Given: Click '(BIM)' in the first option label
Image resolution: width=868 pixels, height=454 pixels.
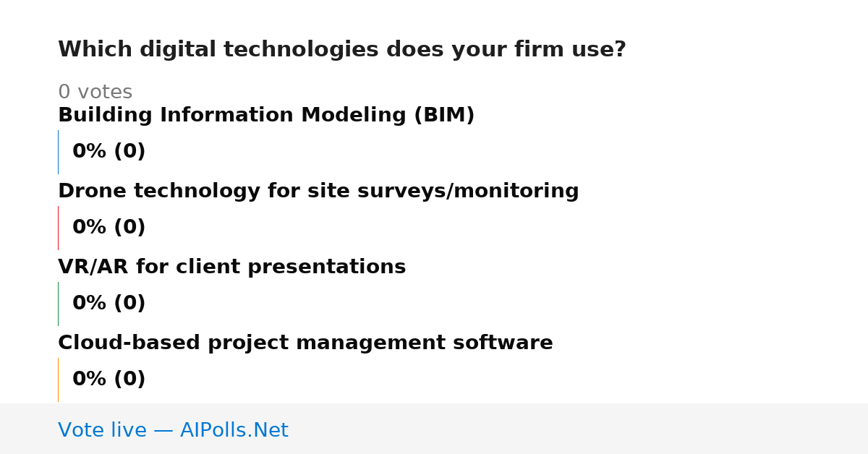Looking at the screenshot, I should tap(444, 115).
